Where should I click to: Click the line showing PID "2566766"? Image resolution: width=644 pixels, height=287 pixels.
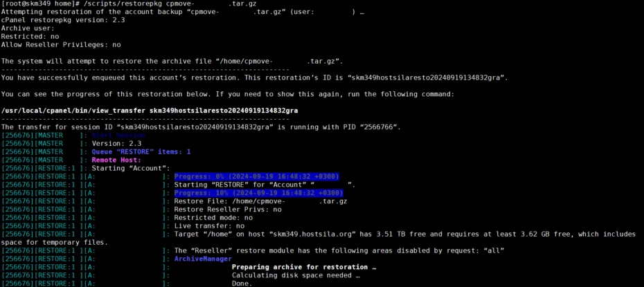point(201,127)
